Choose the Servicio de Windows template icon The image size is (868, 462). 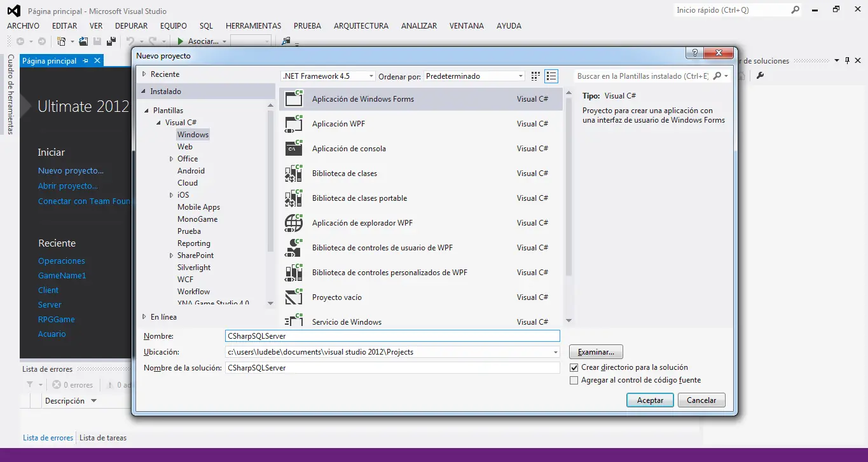coord(294,320)
